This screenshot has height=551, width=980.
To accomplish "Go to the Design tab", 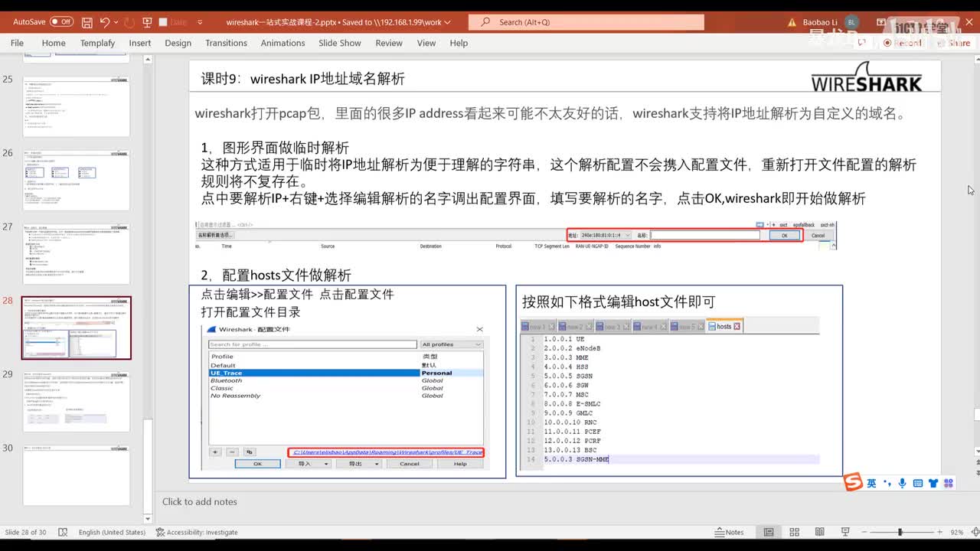I will tap(178, 43).
